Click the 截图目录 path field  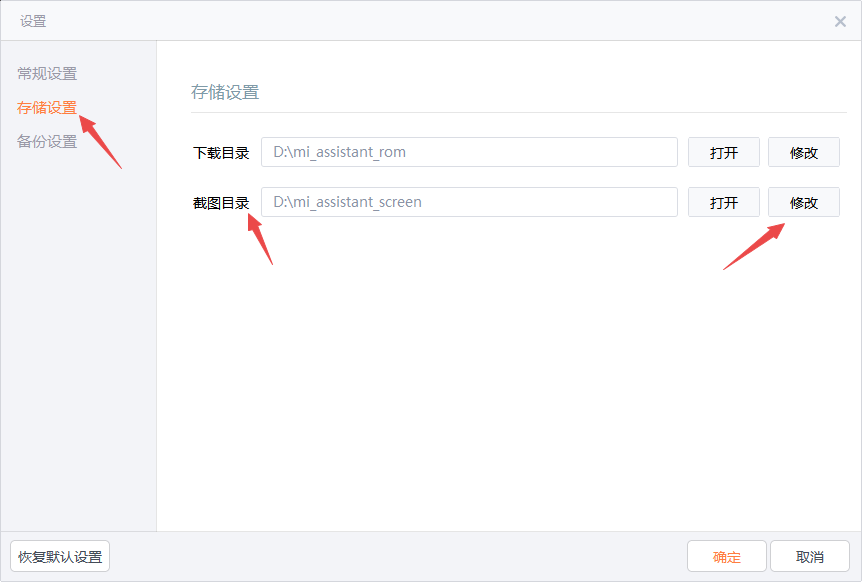point(469,202)
